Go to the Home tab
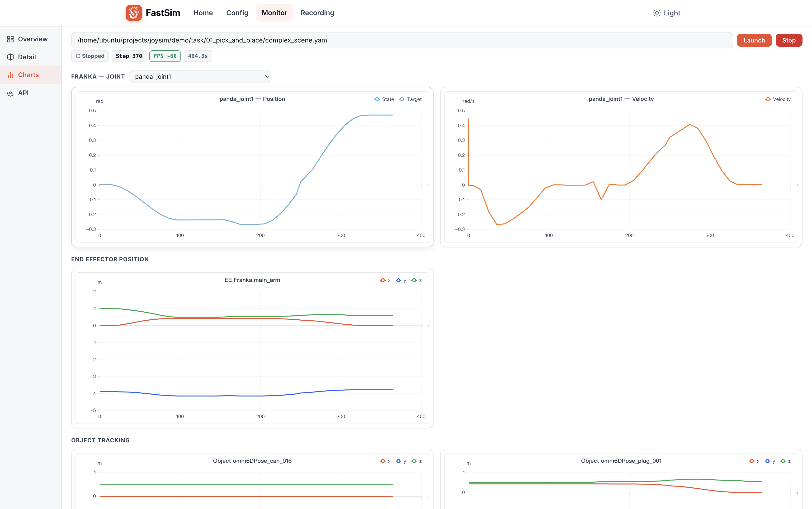812x509 pixels. click(203, 13)
